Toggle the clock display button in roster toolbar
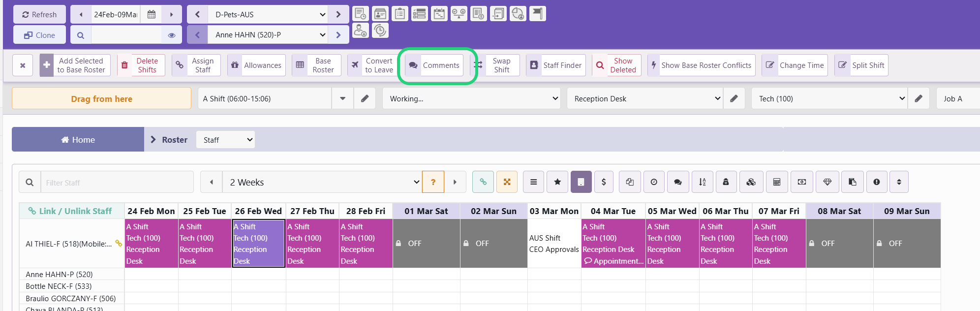Image resolution: width=980 pixels, height=311 pixels. tap(654, 182)
